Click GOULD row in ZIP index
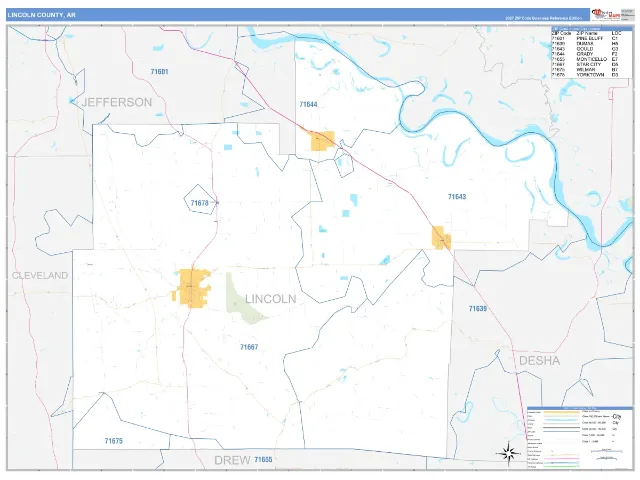 tap(585, 49)
